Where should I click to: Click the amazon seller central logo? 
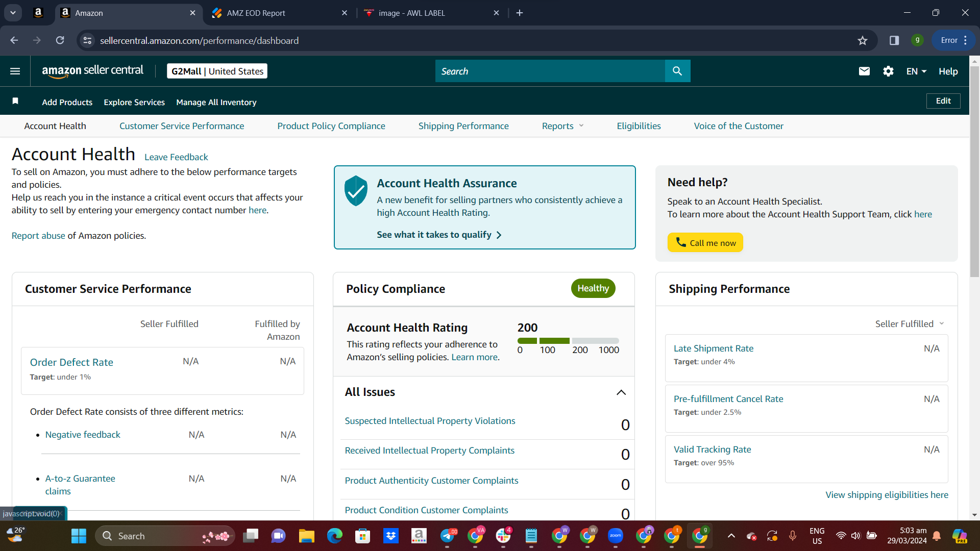coord(92,71)
